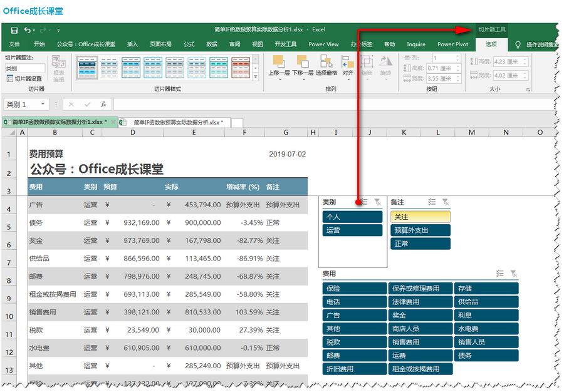The width and height of the screenshot is (564, 392).
Task: Switch to the 数据 ribbon tab
Action: tap(212, 44)
